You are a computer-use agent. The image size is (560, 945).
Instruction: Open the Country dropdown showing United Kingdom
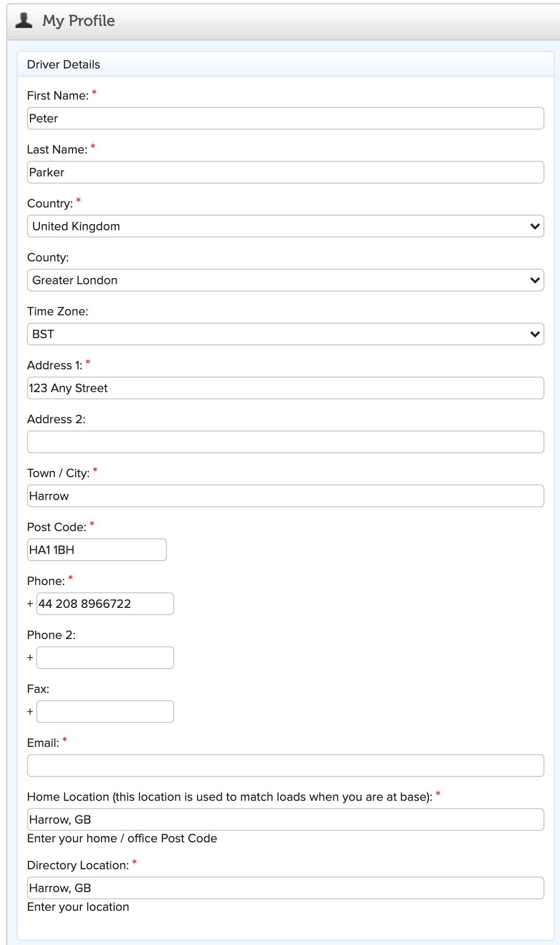(x=285, y=226)
